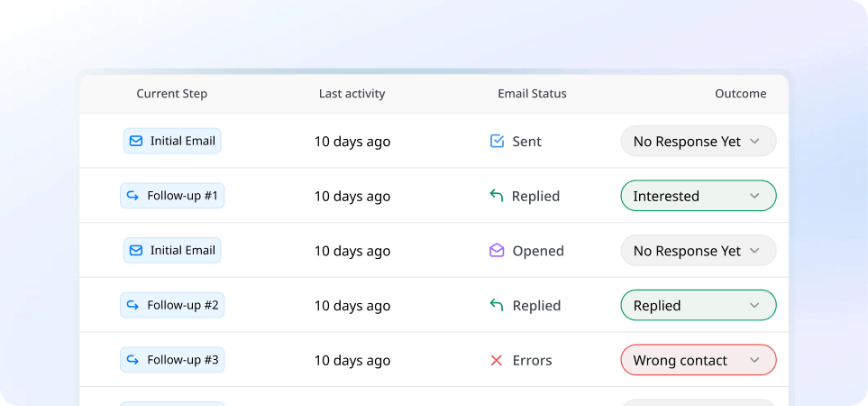Click envelope icon in the Opened row's step badge
This screenshot has width=868, height=406.
136,250
